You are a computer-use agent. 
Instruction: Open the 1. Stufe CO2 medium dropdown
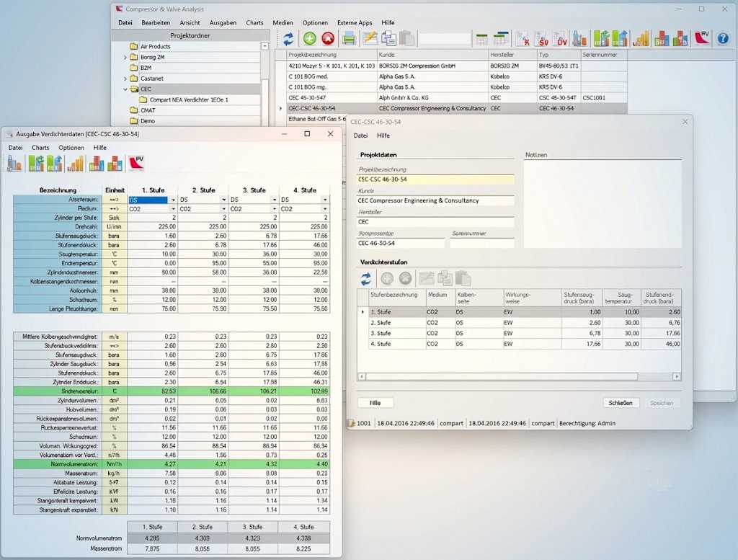pyautogui.click(x=173, y=209)
